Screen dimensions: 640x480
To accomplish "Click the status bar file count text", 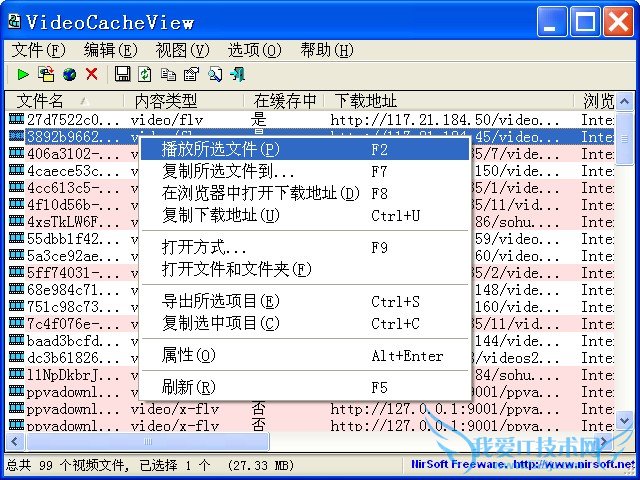I will (150, 465).
